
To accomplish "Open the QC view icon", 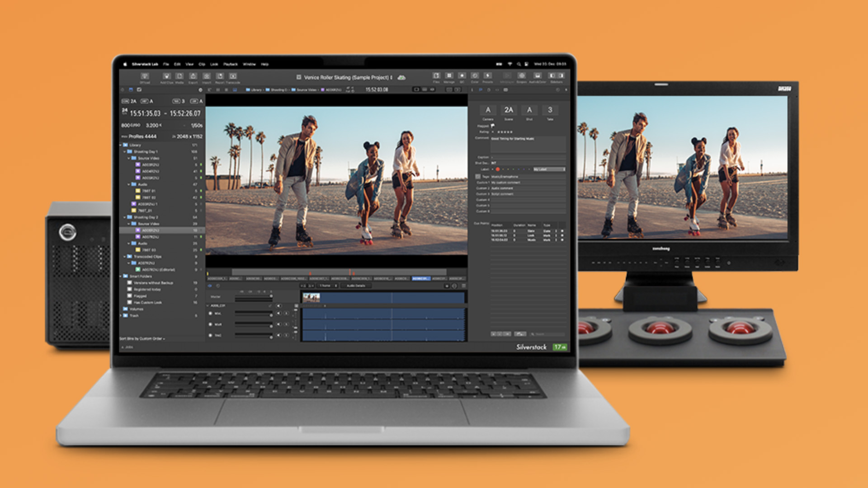I will pyautogui.click(x=462, y=75).
